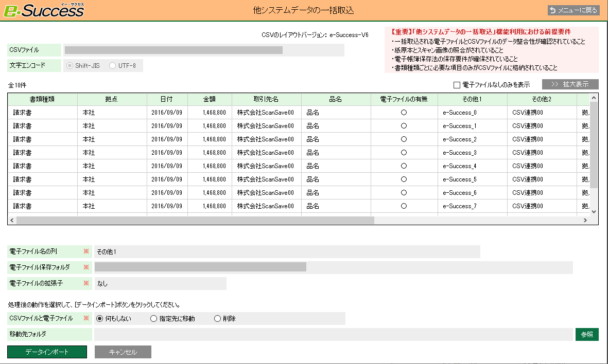Viewport: 608px width, 364px height.
Task: Click the 移動先フォルダ input field
Action: [333, 335]
